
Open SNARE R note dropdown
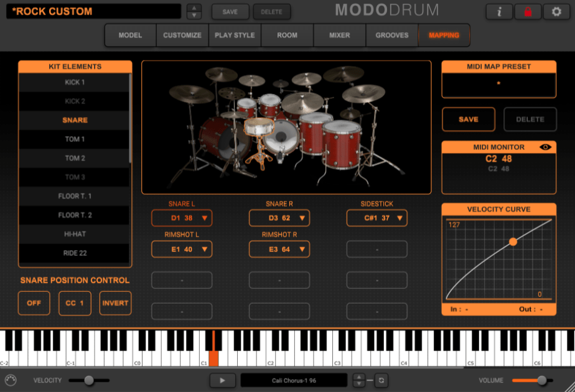coord(279,218)
